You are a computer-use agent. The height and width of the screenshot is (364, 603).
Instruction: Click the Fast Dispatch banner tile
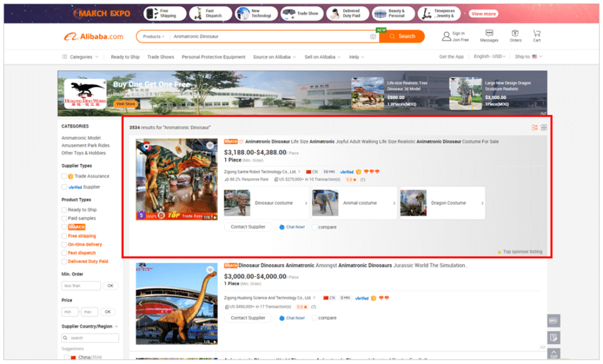(211, 13)
